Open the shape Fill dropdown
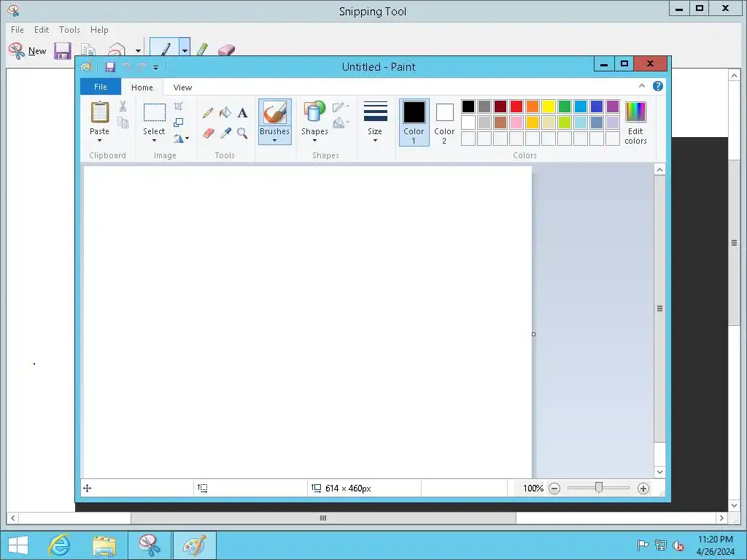 [x=341, y=123]
